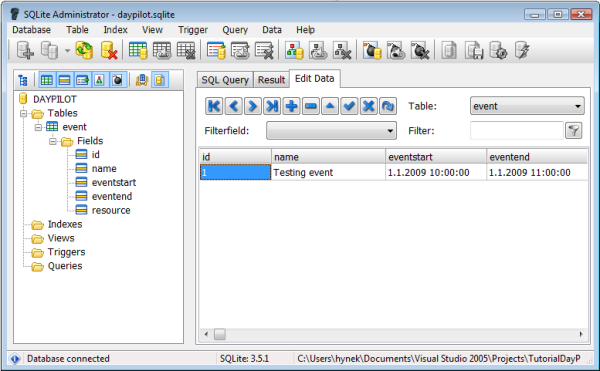Open the Filterfield dropdown
This screenshot has height=371, width=600.
[331, 131]
